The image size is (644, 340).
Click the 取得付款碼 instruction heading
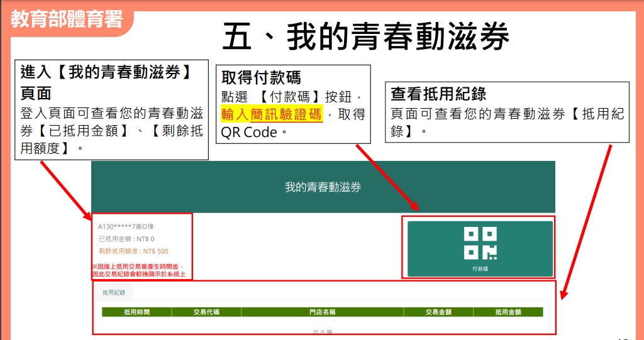pos(261,77)
